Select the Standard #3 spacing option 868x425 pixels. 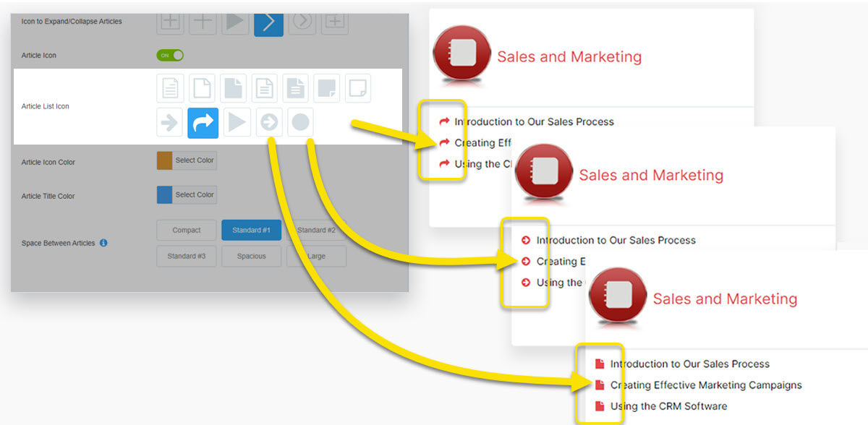[186, 256]
